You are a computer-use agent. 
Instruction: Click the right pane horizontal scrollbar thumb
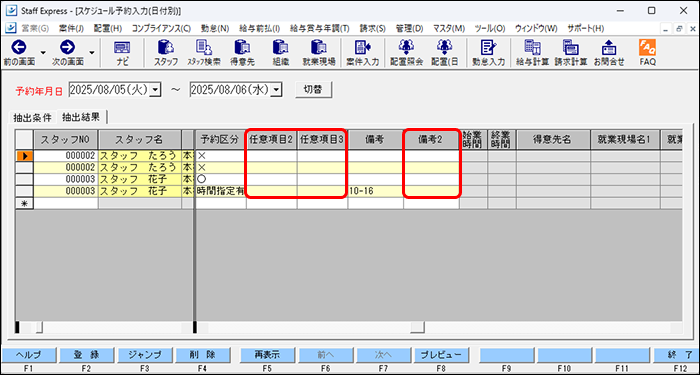click(417, 328)
